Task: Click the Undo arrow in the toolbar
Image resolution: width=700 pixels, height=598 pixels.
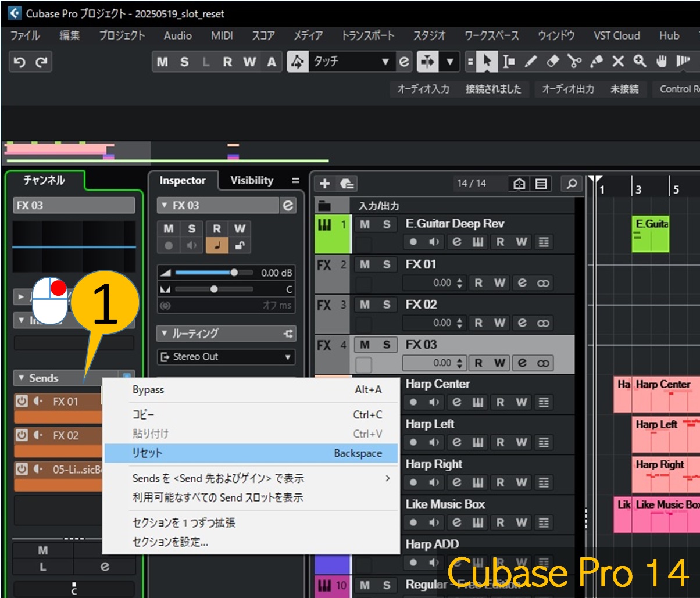Action: (20, 62)
